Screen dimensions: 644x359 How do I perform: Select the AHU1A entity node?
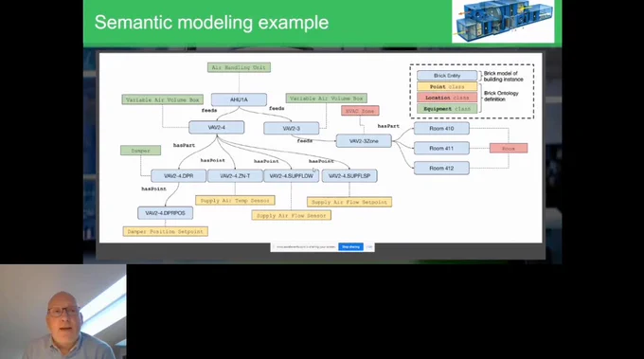[x=239, y=99]
